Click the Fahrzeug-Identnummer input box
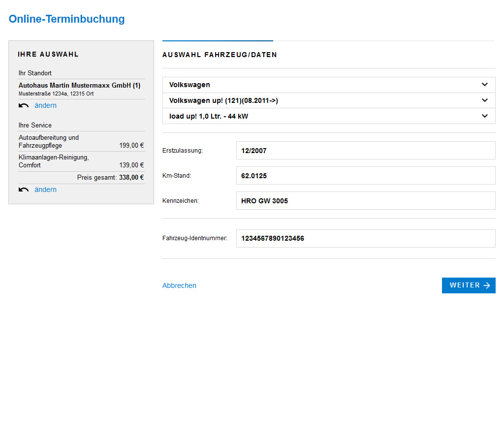The image size is (504, 442). pyautogui.click(x=365, y=238)
